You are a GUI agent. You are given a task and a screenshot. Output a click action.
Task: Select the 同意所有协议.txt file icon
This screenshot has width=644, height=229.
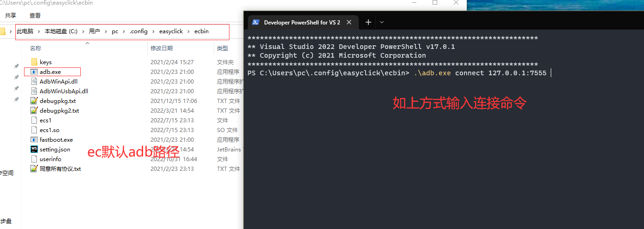(34, 169)
